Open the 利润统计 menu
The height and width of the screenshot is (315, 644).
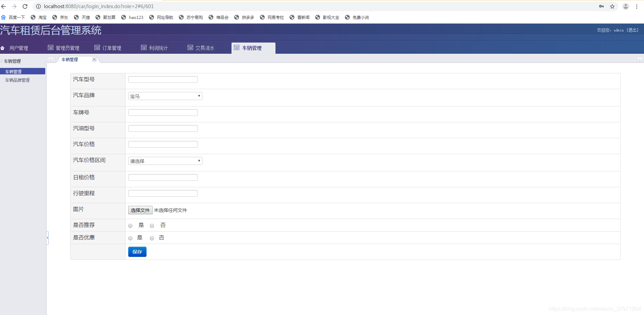(155, 48)
